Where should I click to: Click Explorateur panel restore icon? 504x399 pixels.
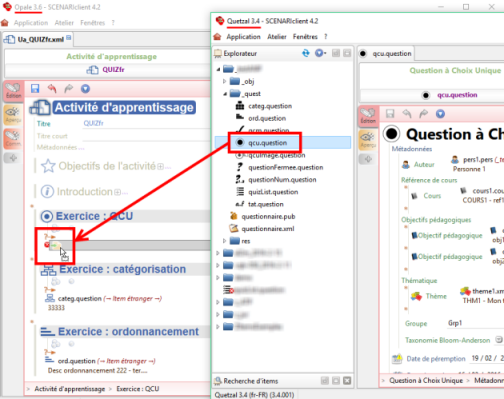336,53
